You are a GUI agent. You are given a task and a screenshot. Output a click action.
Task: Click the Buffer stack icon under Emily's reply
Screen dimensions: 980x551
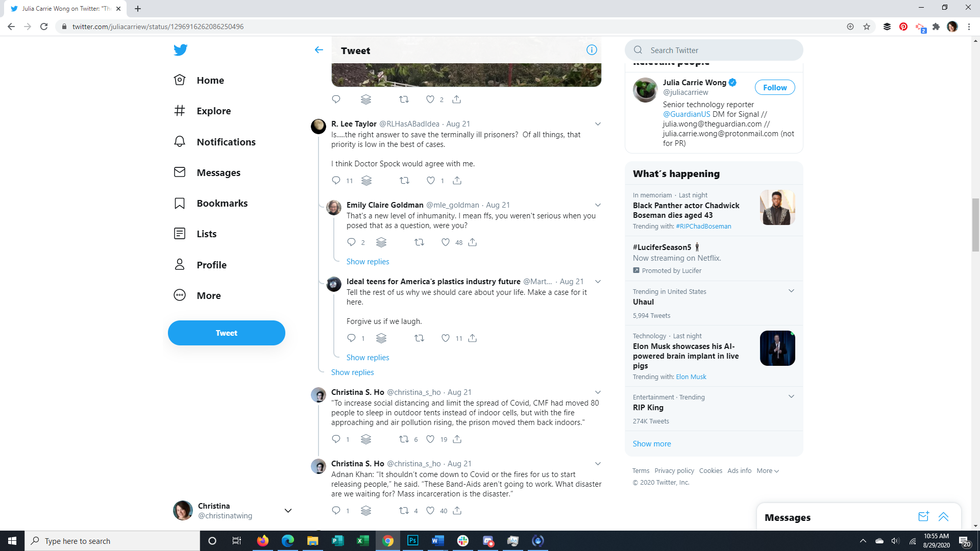pos(381,242)
